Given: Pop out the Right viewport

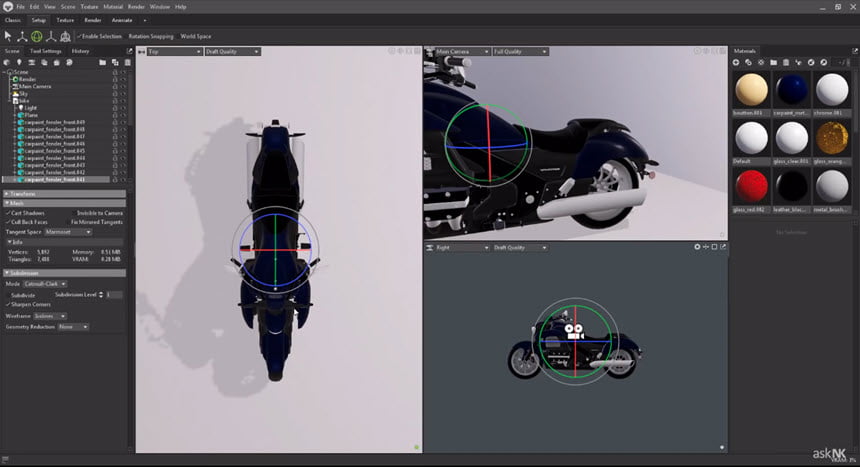Looking at the screenshot, I should click(x=723, y=247).
